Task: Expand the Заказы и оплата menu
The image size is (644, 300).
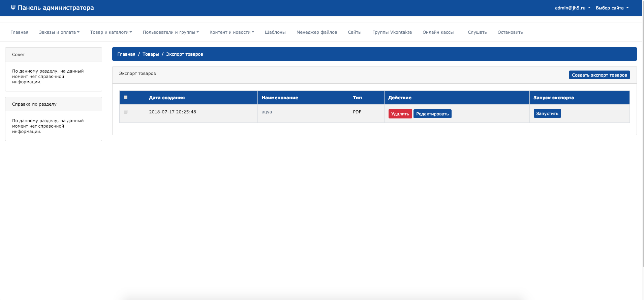Action: pyautogui.click(x=59, y=32)
